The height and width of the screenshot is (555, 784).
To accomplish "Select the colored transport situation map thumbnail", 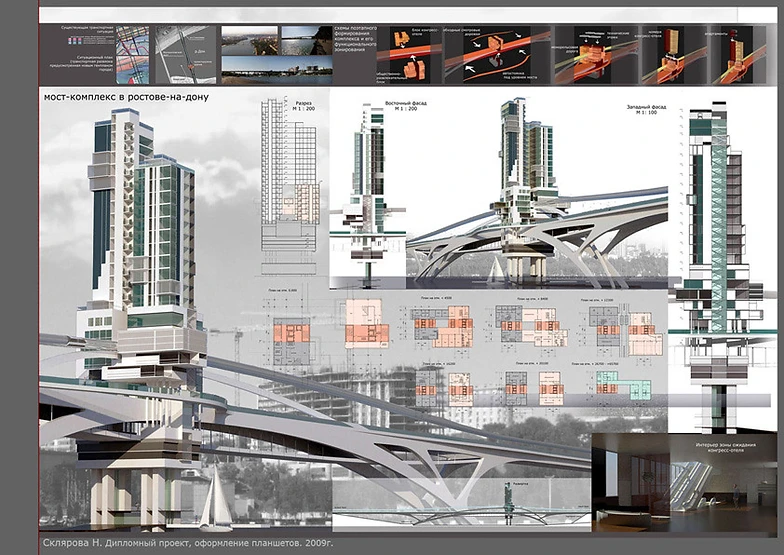I will click(132, 55).
